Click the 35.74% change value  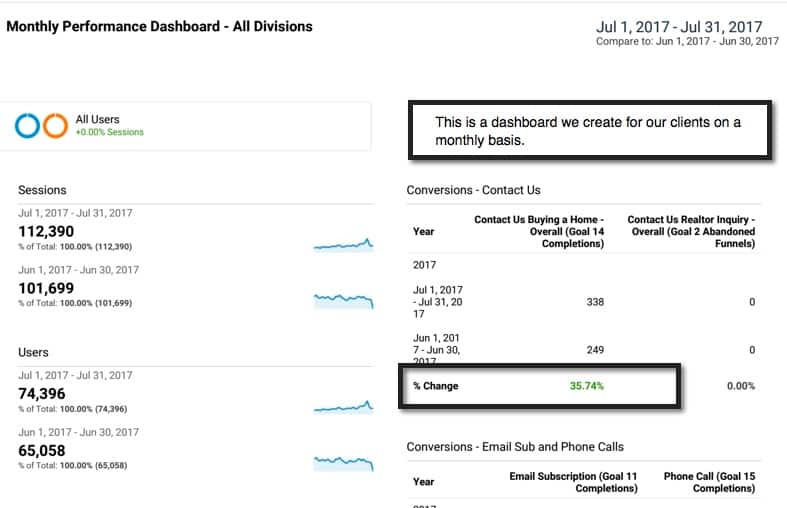click(587, 386)
